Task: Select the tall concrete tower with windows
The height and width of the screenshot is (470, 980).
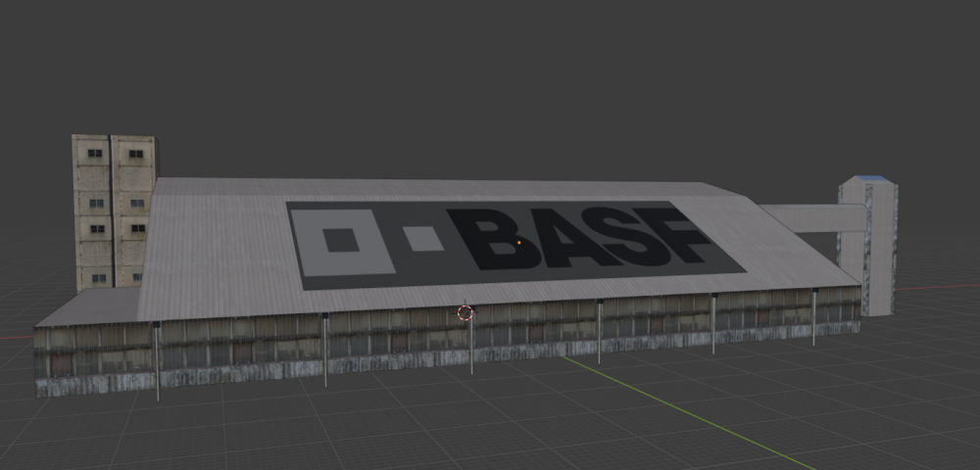Action: point(115,212)
